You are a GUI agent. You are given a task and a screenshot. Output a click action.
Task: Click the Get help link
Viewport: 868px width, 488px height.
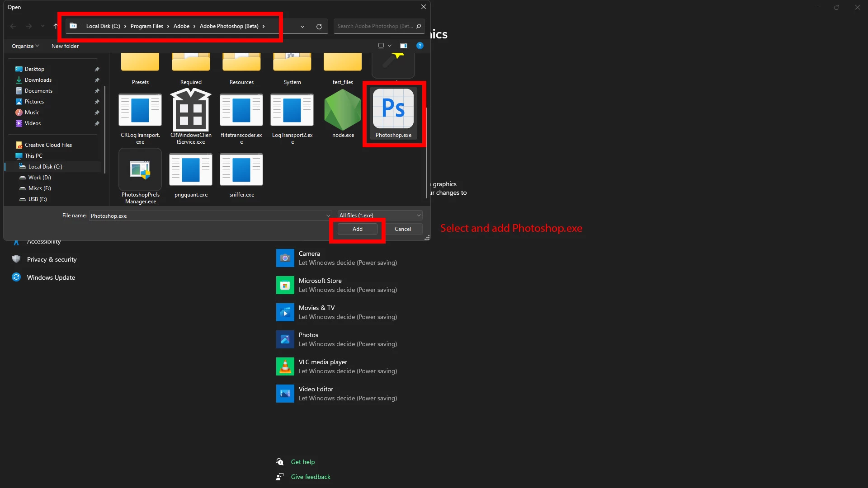click(x=302, y=462)
